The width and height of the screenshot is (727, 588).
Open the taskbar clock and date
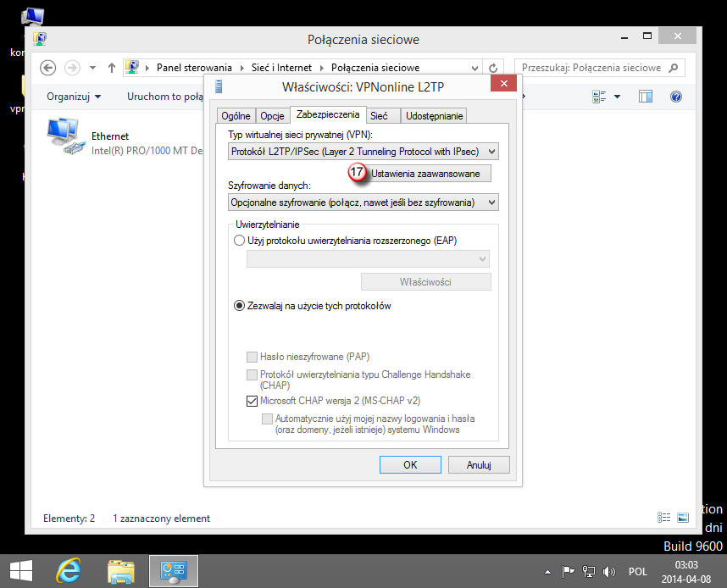[x=685, y=572]
